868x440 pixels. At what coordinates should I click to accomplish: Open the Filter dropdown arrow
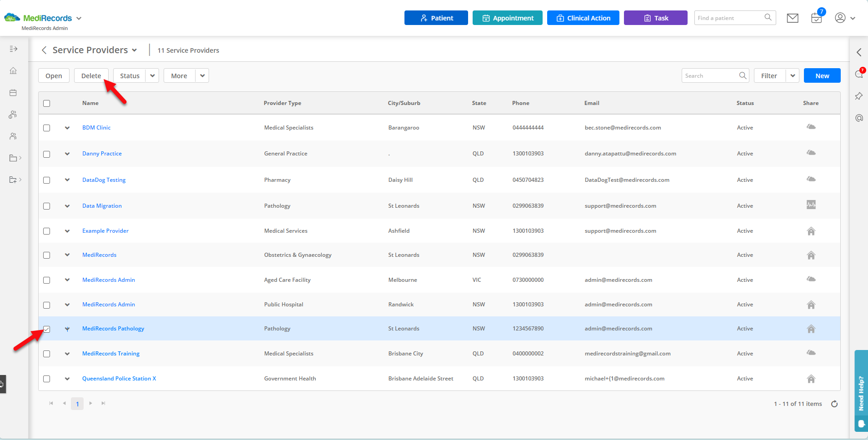tap(793, 75)
